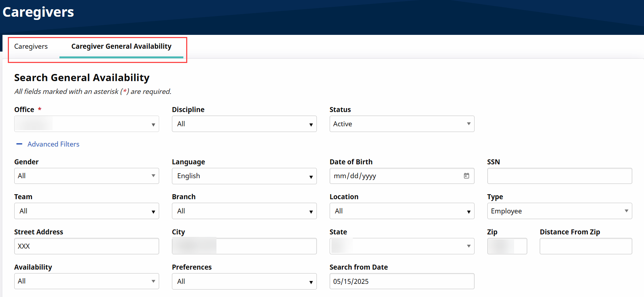Open the Gender dropdown
The width and height of the screenshot is (644, 297).
[87, 176]
